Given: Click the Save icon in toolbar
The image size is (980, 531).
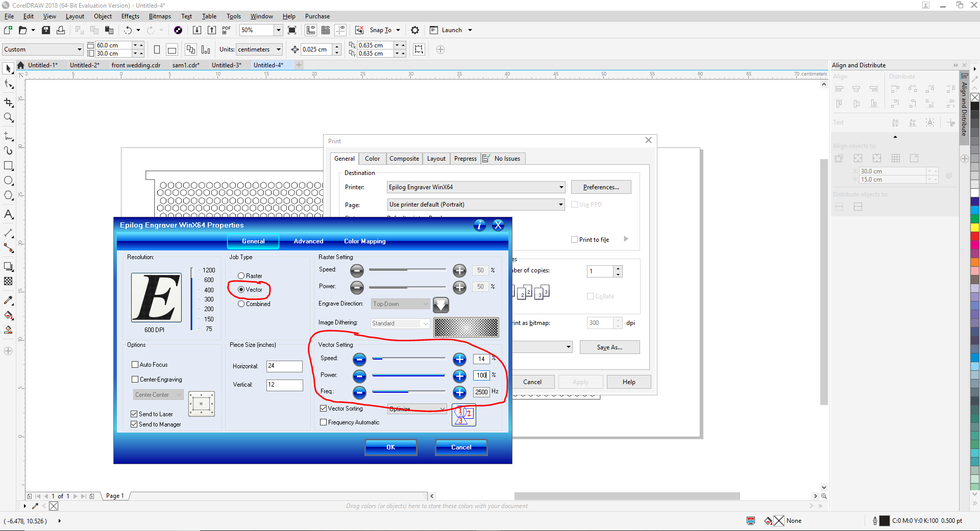Looking at the screenshot, I should pos(46,30).
